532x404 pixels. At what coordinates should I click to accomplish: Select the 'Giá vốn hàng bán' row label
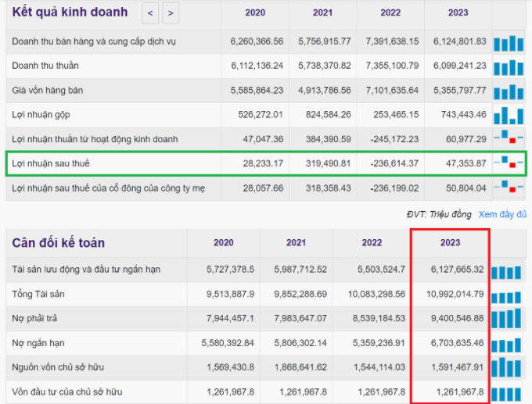tap(48, 91)
